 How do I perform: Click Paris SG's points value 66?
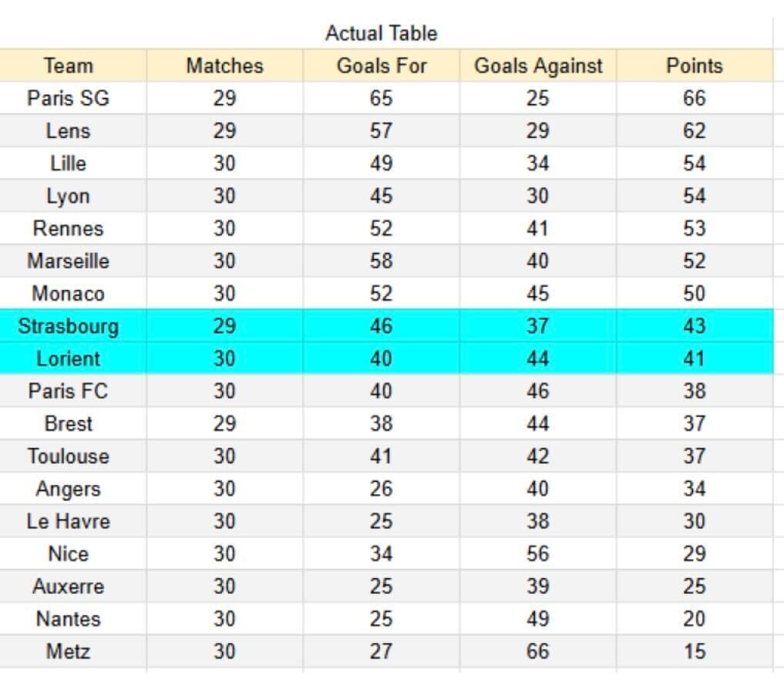695,98
